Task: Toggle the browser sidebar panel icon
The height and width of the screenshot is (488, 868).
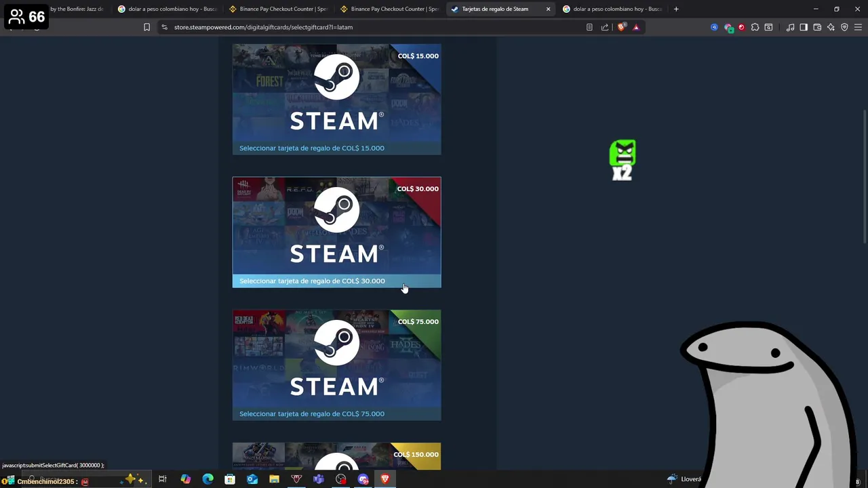Action: [x=804, y=27]
